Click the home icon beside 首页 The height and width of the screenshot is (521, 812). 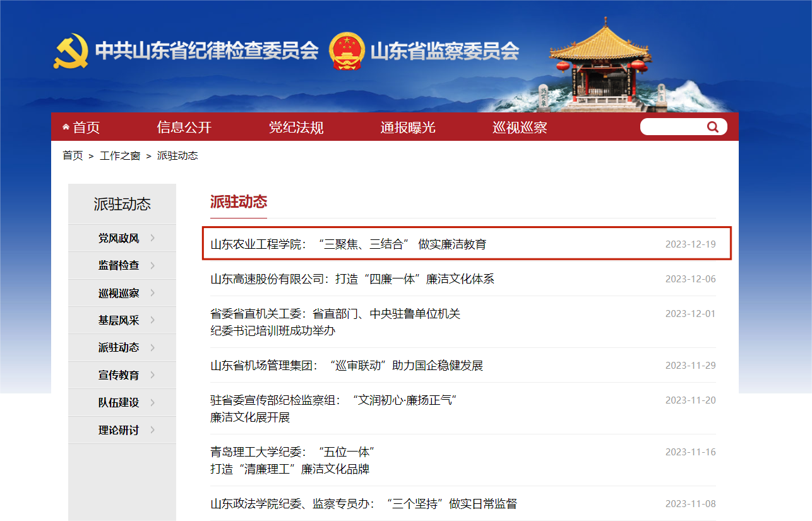coord(66,127)
